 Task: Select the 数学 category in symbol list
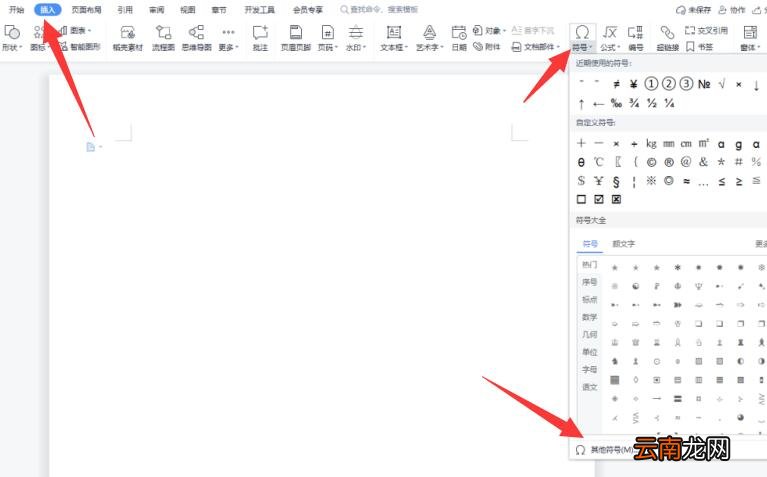pyautogui.click(x=589, y=317)
